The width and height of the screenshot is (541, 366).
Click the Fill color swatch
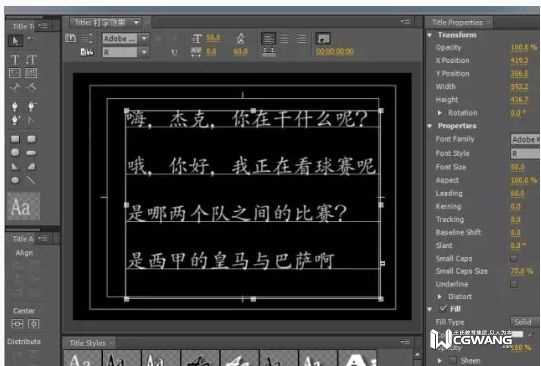click(x=517, y=335)
